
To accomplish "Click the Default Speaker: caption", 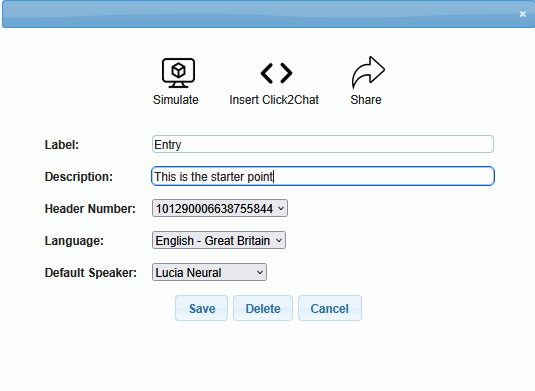I will coord(90,273).
